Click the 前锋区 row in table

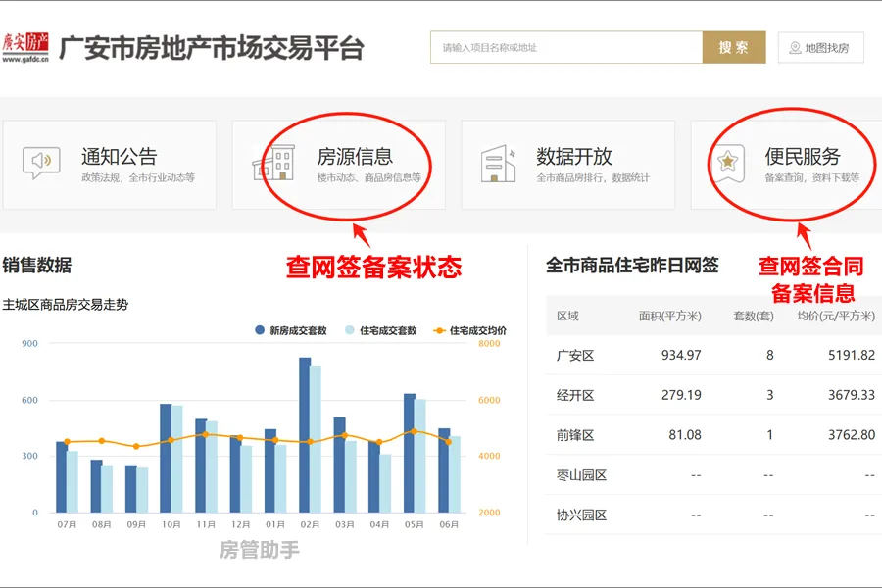pyautogui.click(x=713, y=435)
